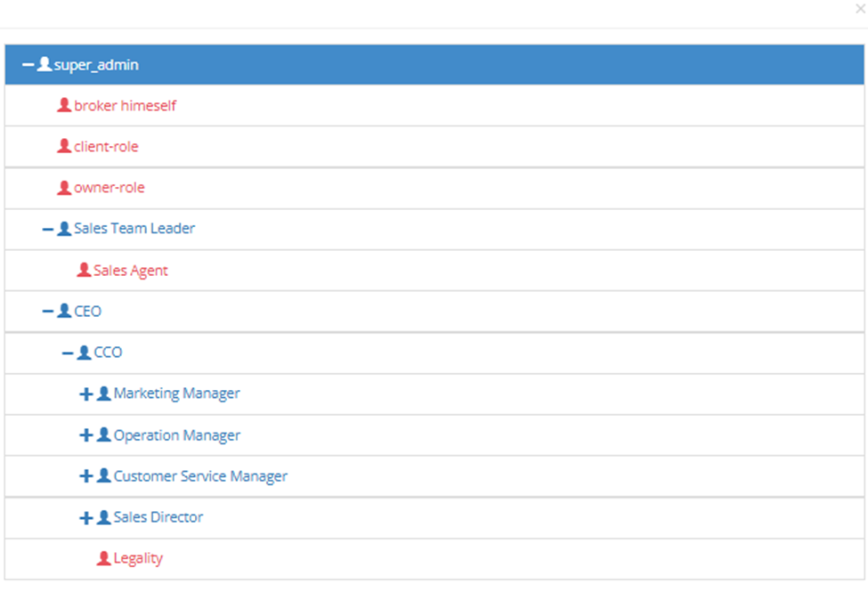Select the Sales Team Leader label

[134, 229]
